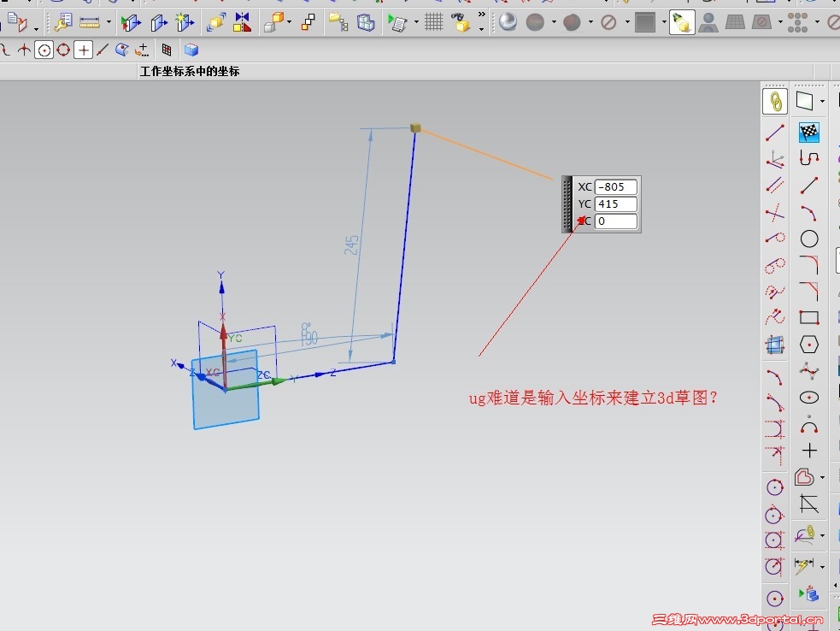840x631 pixels.
Task: Click the shaded sphere rendering style icon
Action: pos(508,22)
